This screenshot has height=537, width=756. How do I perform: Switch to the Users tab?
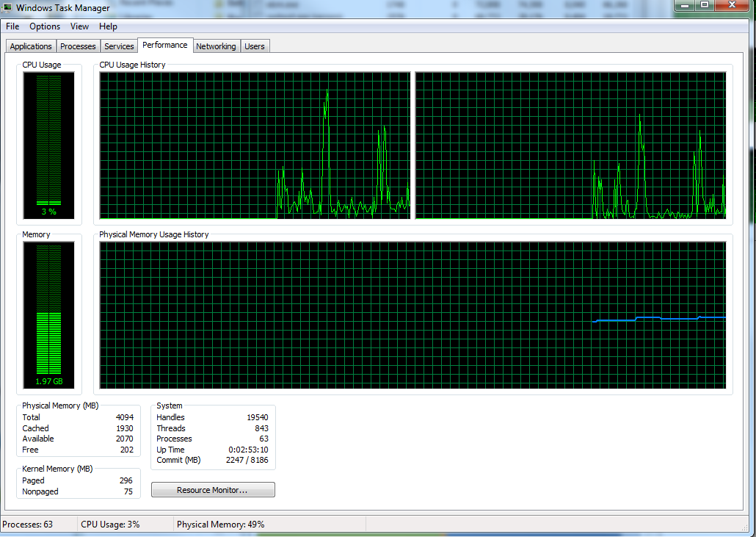(x=255, y=46)
